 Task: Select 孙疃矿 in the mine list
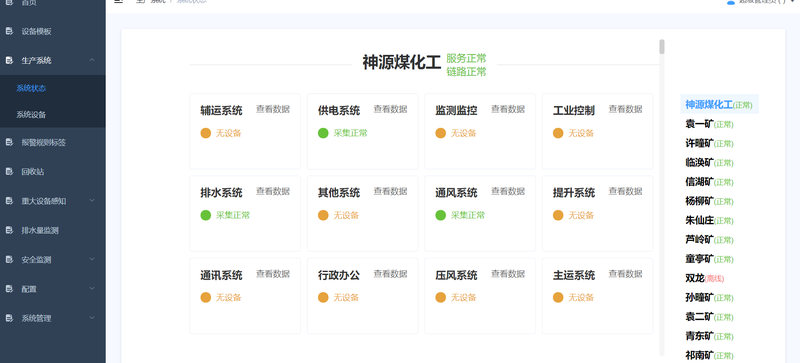click(x=710, y=298)
